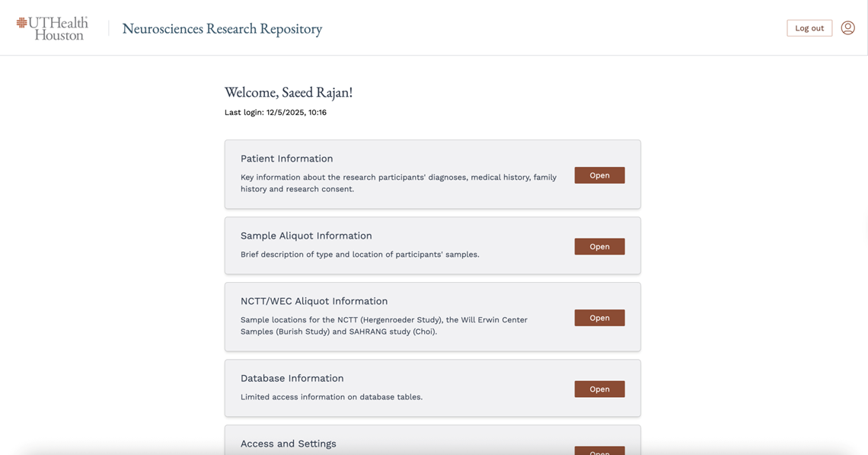Click the limited access database tables description
Screen dimensions: 868x455
click(x=331, y=397)
